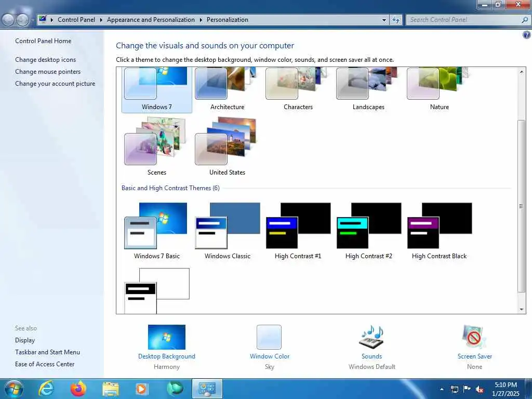Click the theme list scroll down arrow
Viewport: 532px width, 399px height.
522,310
